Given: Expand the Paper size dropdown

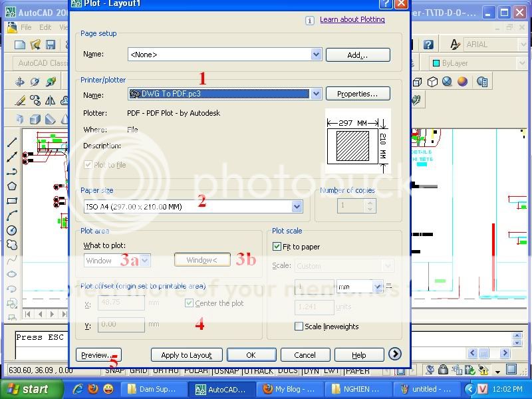Looking at the screenshot, I should (297, 207).
